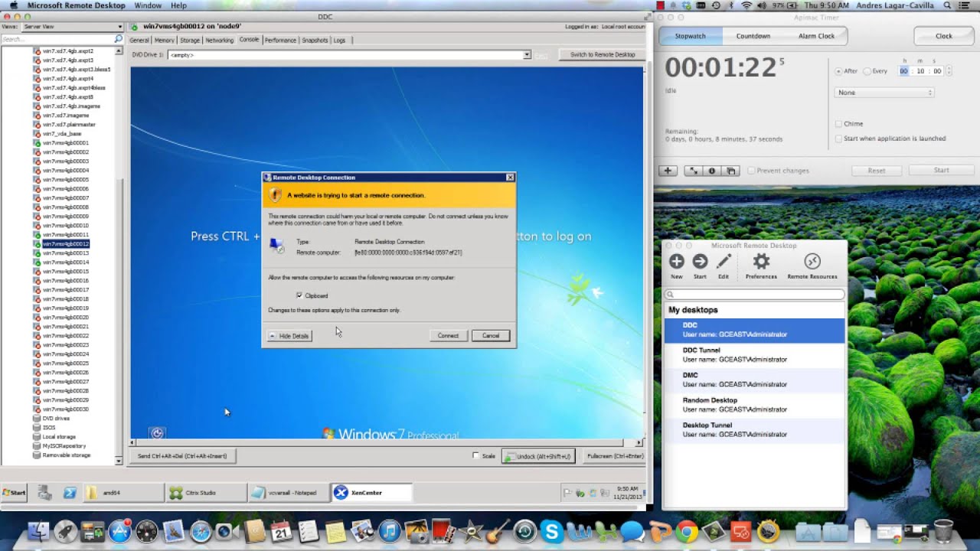The image size is (980, 551).
Task: Select the After radio button
Action: tap(838, 71)
